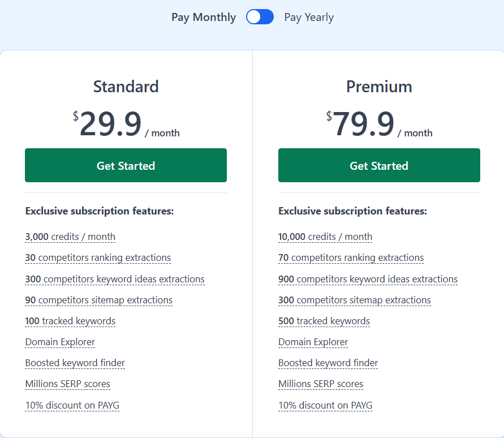
Task: Click Millions SERP scores in the Standard column
Action: 67,384
